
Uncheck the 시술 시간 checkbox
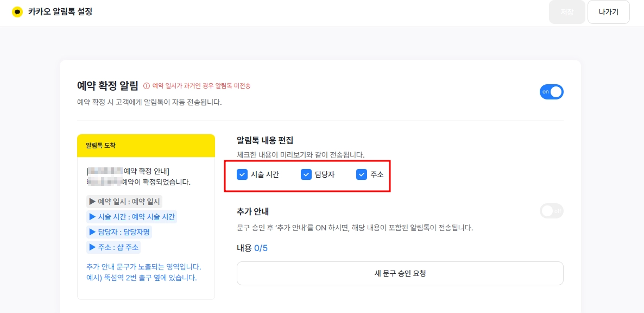[x=242, y=174]
